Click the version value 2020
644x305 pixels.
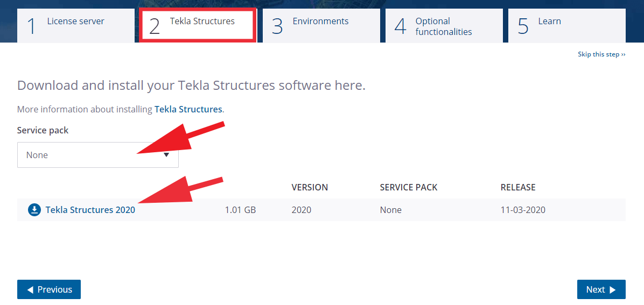tap(302, 210)
